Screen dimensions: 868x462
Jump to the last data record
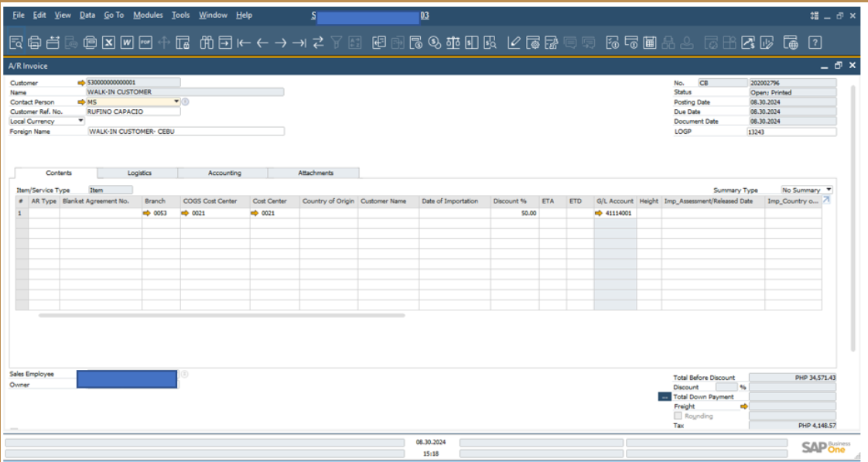tap(299, 43)
